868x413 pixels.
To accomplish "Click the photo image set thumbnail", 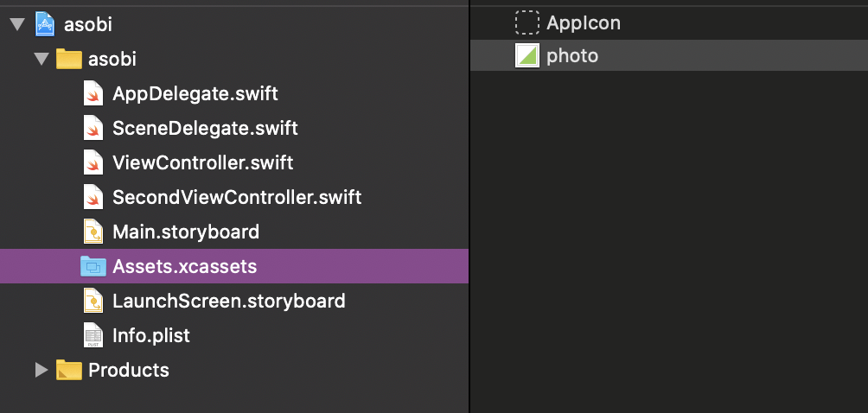I will coord(527,56).
